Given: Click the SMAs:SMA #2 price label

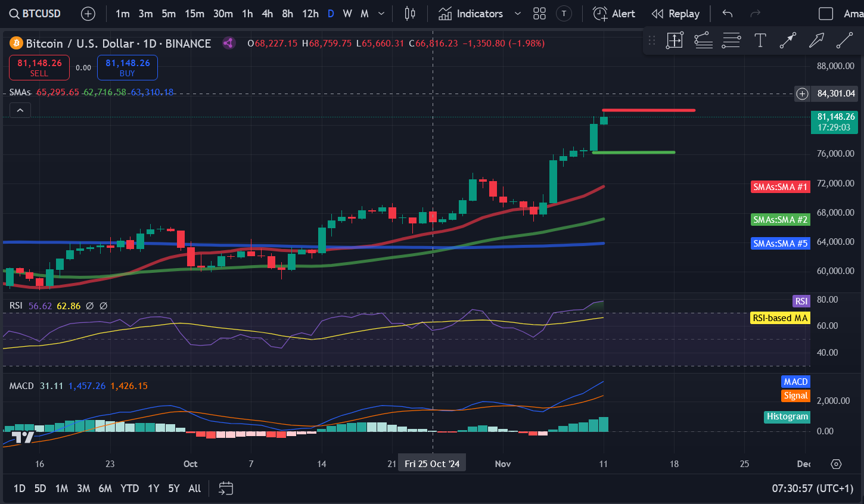Looking at the screenshot, I should coord(780,220).
